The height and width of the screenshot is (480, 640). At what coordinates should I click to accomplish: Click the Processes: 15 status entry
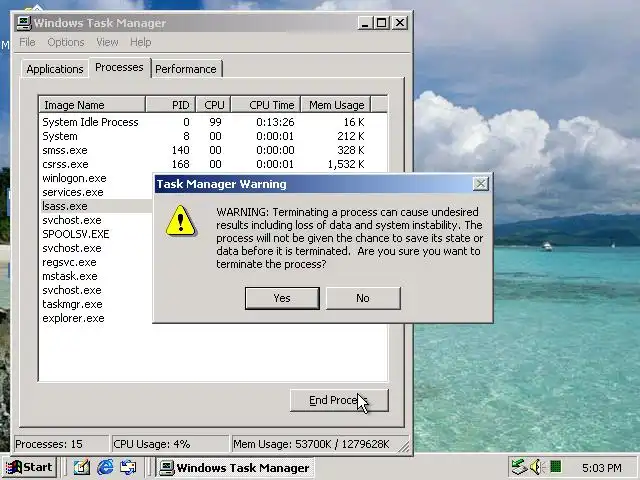[61, 444]
